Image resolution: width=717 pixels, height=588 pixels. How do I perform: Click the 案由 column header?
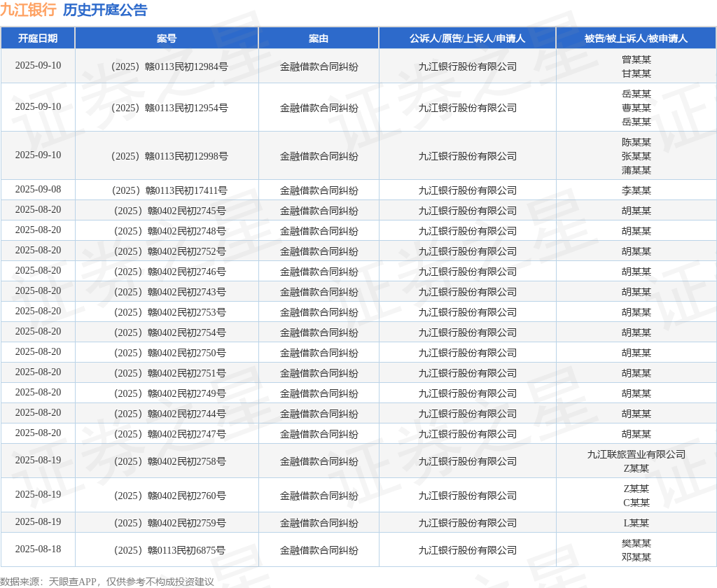tap(319, 38)
